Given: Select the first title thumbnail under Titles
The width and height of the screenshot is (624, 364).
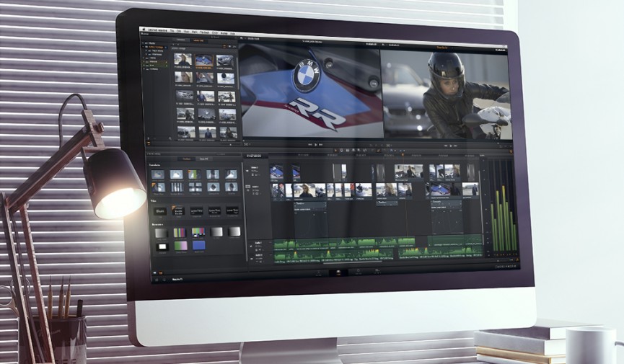Looking at the screenshot, I should click(x=160, y=211).
